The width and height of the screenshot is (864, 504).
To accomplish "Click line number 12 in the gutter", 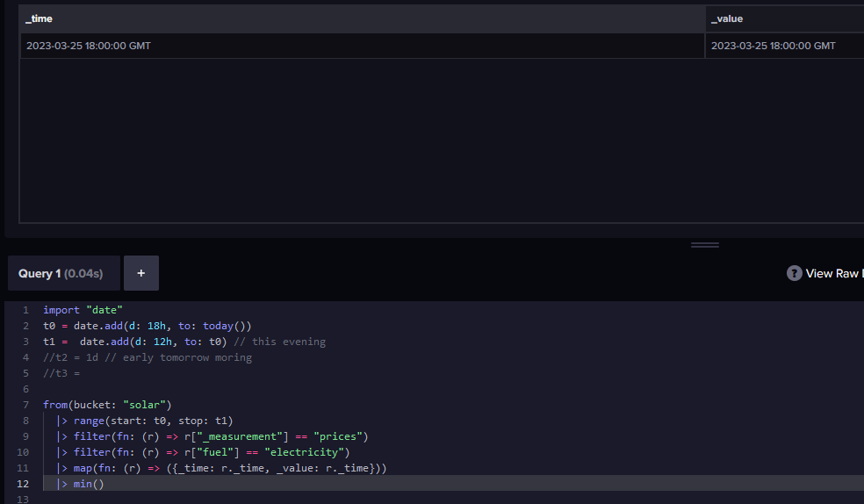I will [x=23, y=484].
